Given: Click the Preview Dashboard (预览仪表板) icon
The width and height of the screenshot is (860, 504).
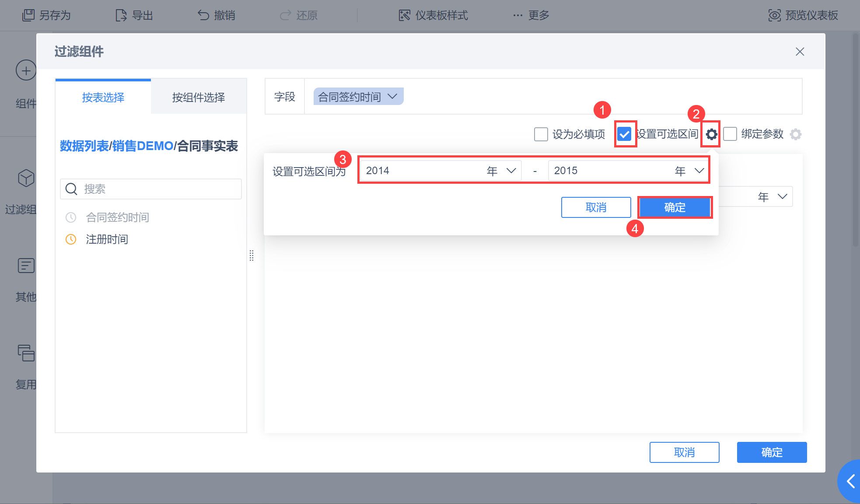Looking at the screenshot, I should click(774, 15).
